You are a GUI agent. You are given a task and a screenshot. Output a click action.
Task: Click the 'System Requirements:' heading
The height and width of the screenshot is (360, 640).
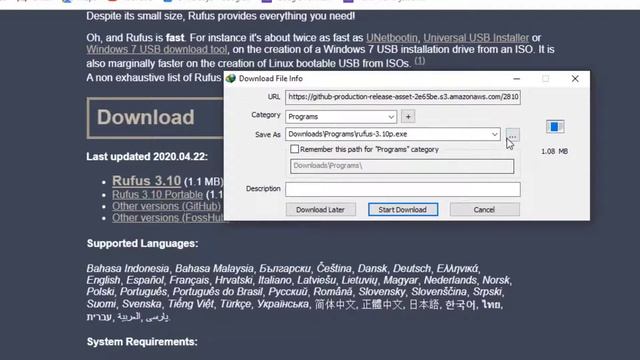[x=142, y=342]
